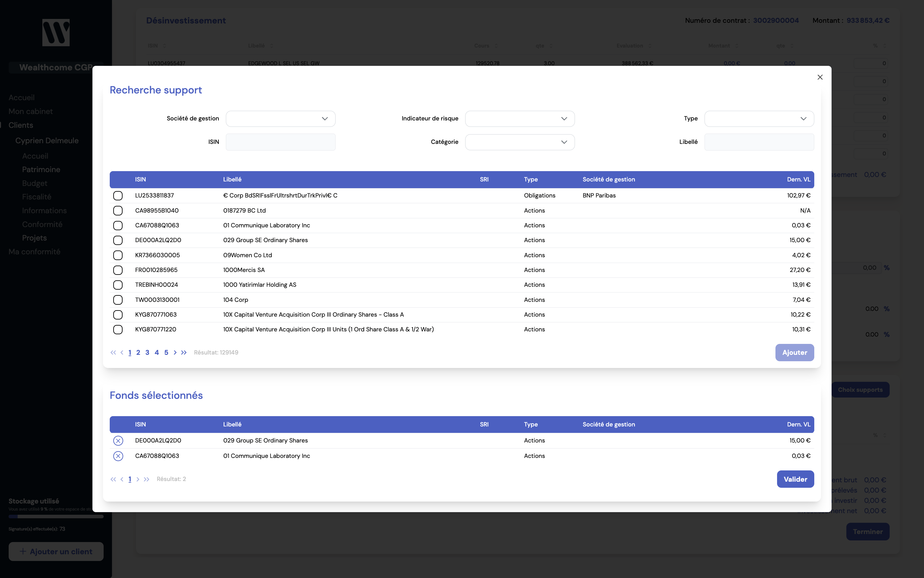
Task: Go to first page of search results
Action: 113,353
